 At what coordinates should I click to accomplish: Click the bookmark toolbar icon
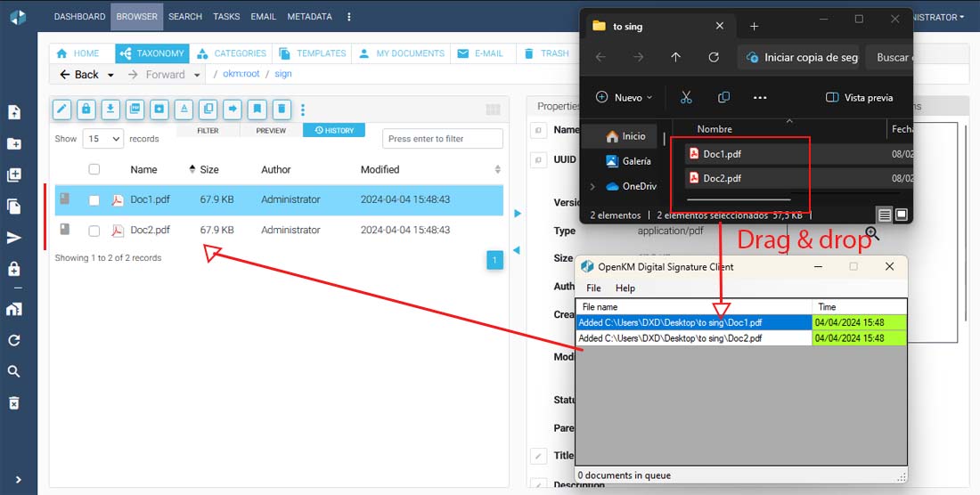tap(257, 110)
